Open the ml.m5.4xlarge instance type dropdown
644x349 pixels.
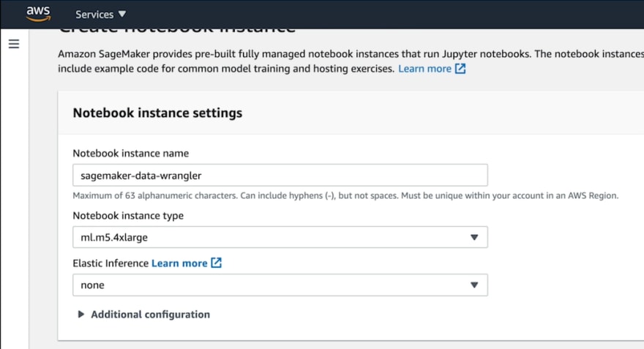(280, 237)
